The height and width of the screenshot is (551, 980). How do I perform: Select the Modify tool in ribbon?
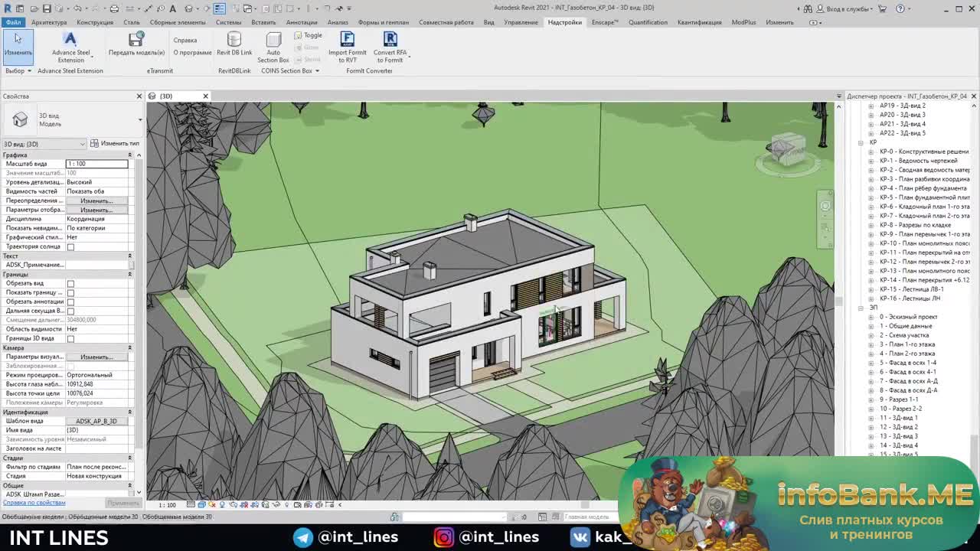[x=18, y=44]
